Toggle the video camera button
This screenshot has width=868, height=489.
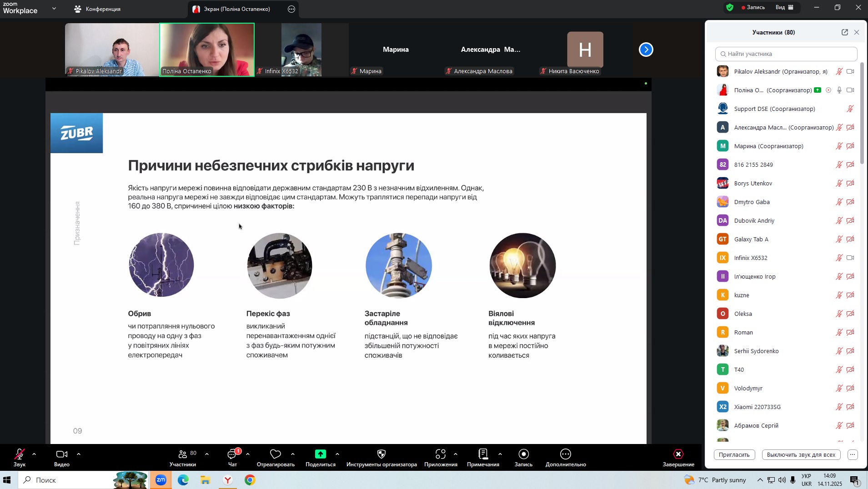(x=61, y=454)
